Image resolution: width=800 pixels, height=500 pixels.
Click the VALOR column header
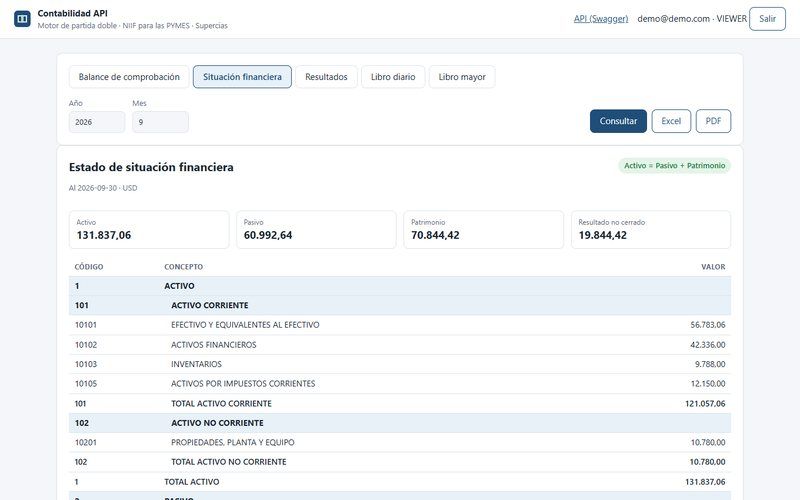[713, 267]
